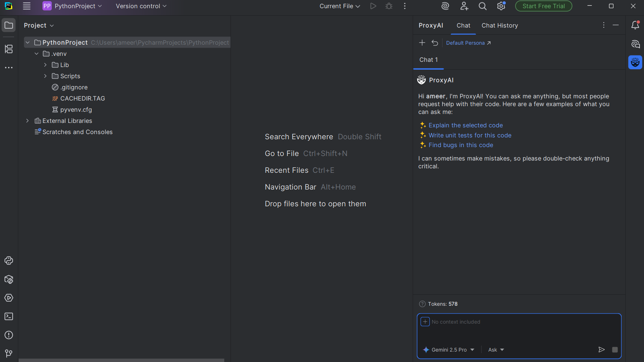Click Explain the selected code suggestion
This screenshot has height=362, width=644.
click(x=466, y=125)
